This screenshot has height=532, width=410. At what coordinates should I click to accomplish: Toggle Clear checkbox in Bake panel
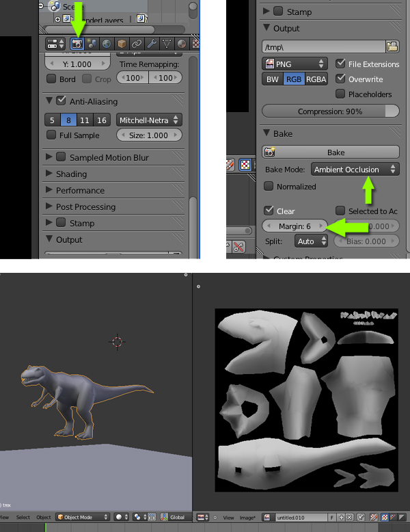pos(269,211)
